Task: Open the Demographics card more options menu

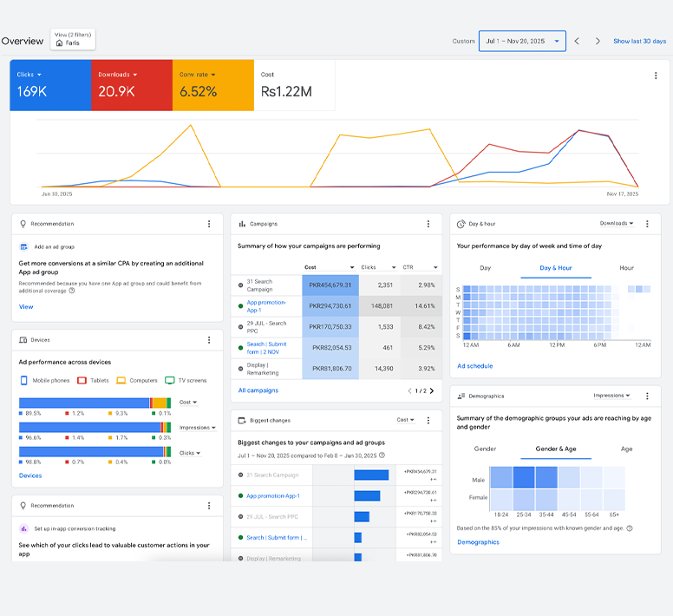Action: point(647,396)
